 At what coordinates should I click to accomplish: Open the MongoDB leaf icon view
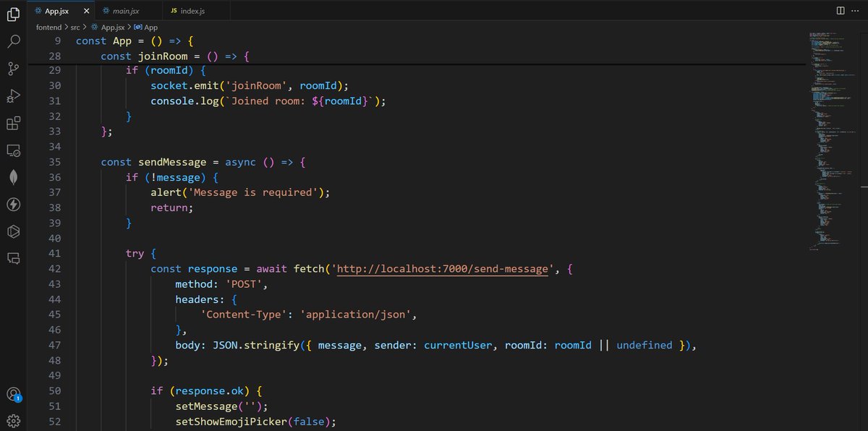[x=13, y=177]
